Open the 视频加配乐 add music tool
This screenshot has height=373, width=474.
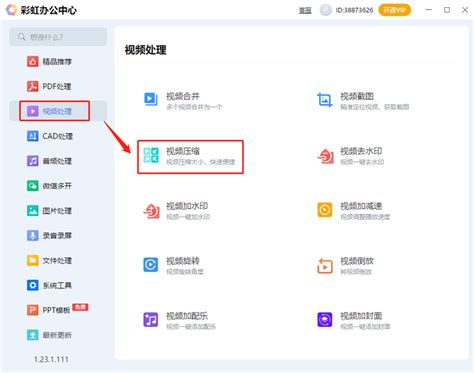[180, 320]
